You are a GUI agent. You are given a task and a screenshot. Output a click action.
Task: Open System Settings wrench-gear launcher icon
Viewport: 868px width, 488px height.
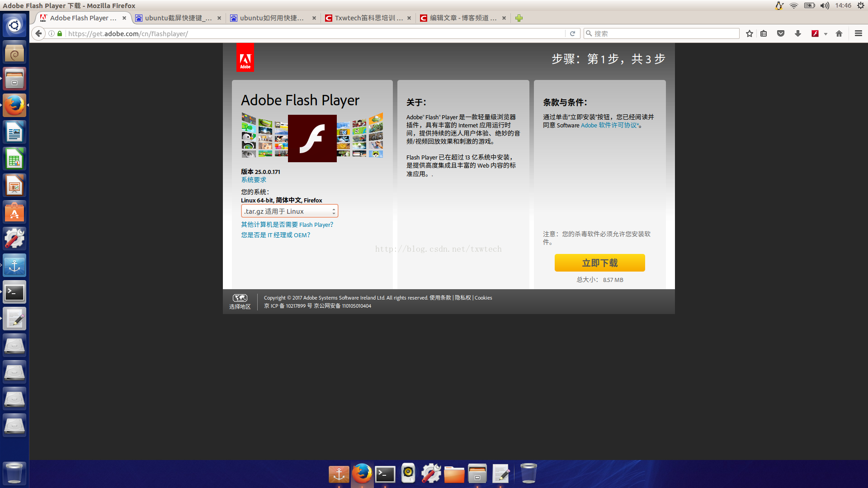tap(14, 239)
